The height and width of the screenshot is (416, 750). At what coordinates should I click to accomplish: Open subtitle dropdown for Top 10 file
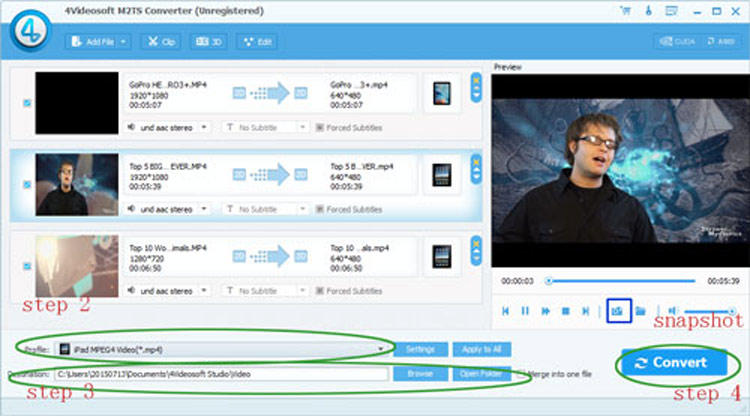[302, 291]
